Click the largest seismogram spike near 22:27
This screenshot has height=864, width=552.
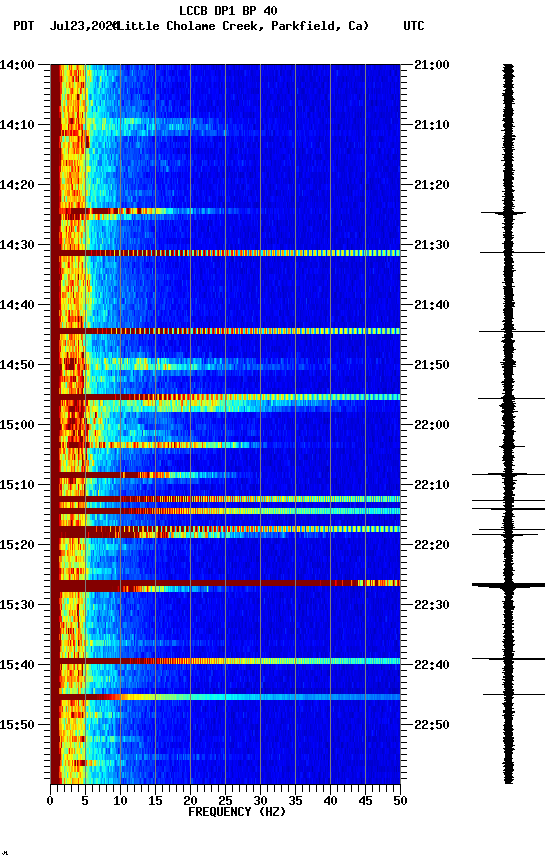(x=508, y=585)
